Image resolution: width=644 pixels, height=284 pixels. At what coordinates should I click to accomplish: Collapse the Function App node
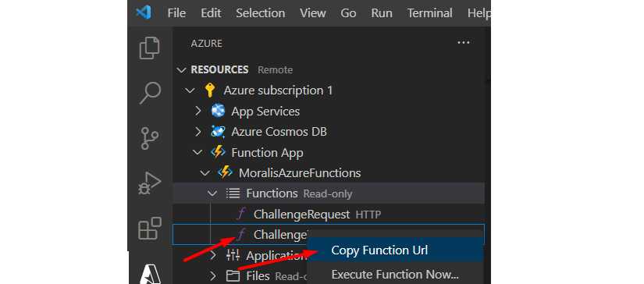197,153
